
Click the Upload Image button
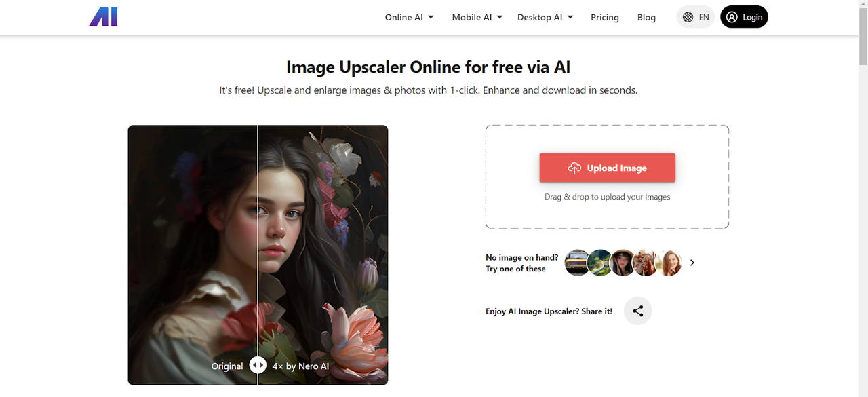point(608,168)
